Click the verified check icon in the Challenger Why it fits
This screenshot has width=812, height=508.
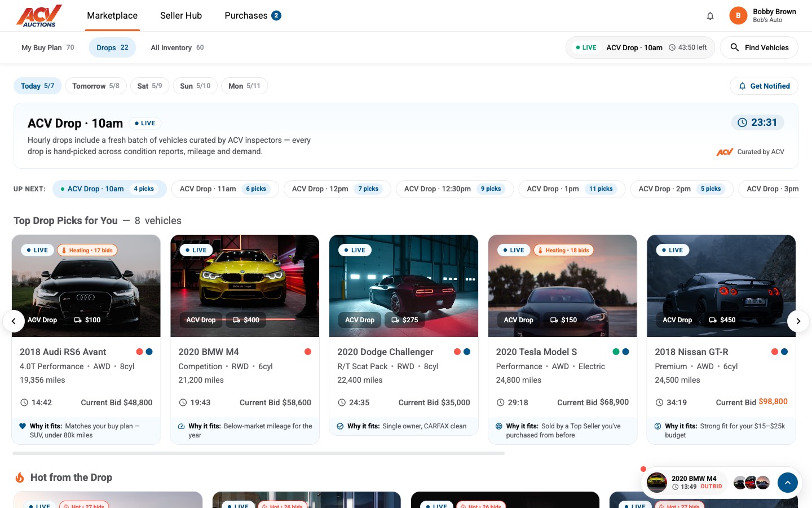[340, 426]
